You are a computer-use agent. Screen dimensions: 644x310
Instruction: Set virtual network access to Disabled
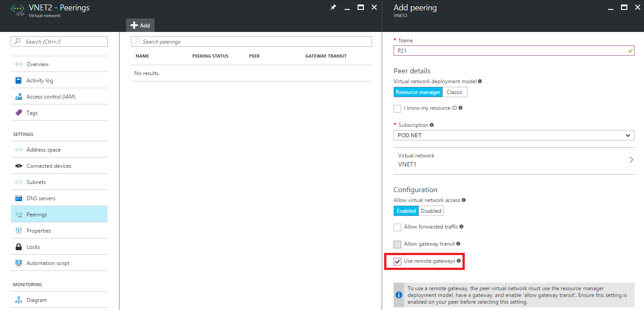click(x=431, y=211)
